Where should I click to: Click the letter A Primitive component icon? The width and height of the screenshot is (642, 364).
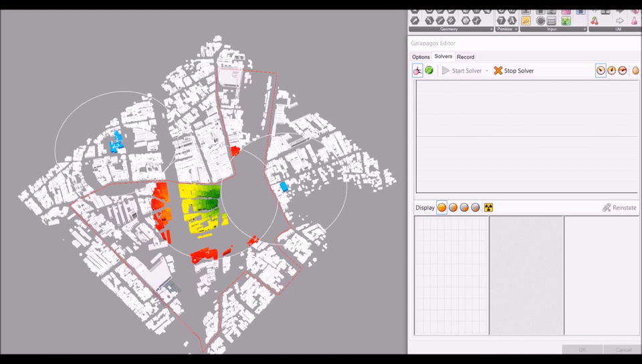point(512,21)
